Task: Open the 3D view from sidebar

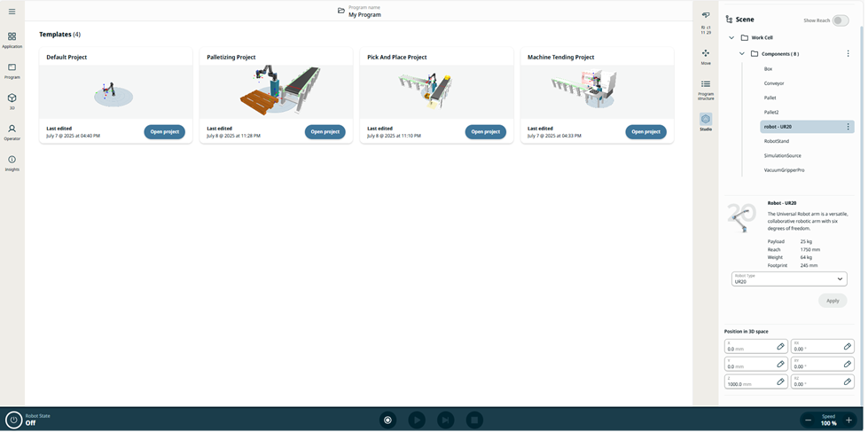Action: tap(12, 101)
